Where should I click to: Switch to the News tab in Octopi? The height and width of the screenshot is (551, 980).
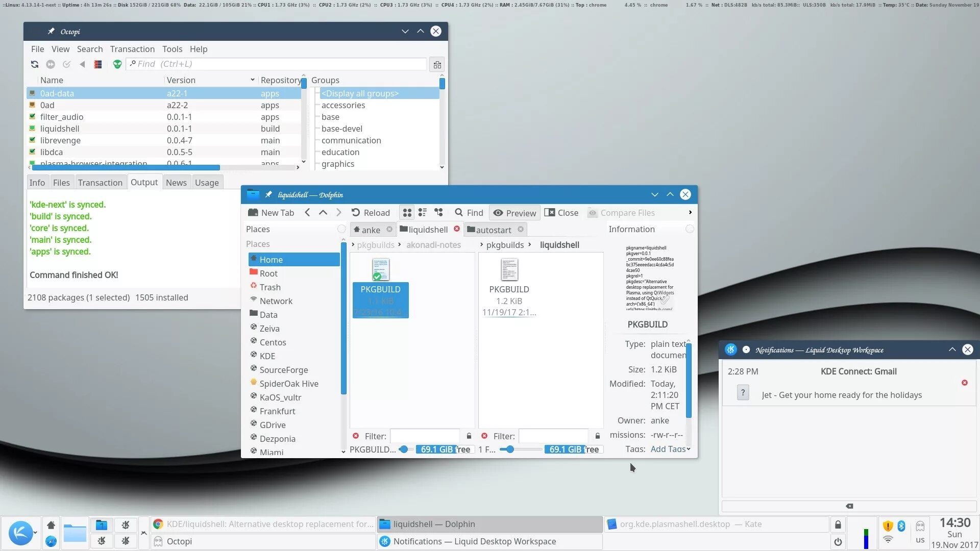(176, 183)
